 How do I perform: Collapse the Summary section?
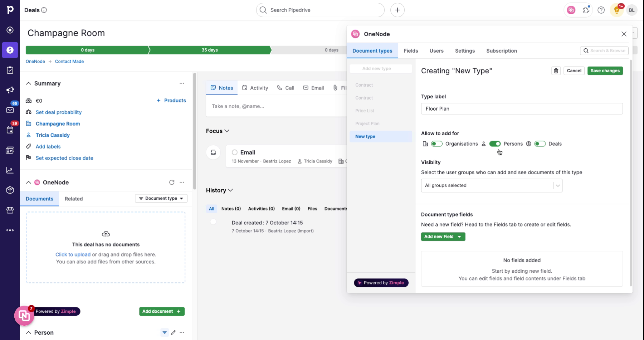(x=29, y=83)
